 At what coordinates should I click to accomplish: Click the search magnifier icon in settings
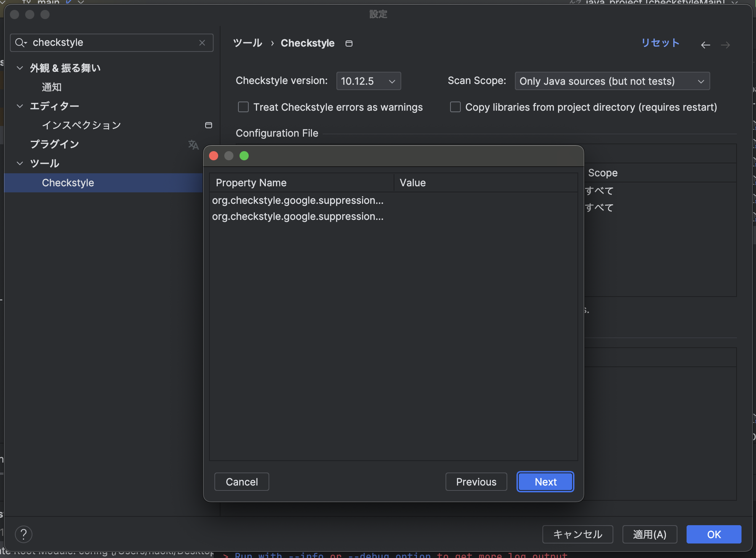(20, 43)
